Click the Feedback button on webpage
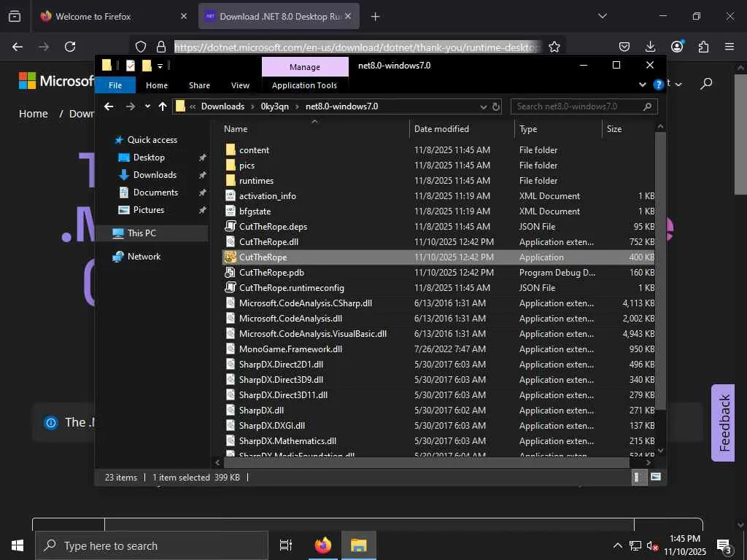This screenshot has width=747, height=560. point(723,422)
